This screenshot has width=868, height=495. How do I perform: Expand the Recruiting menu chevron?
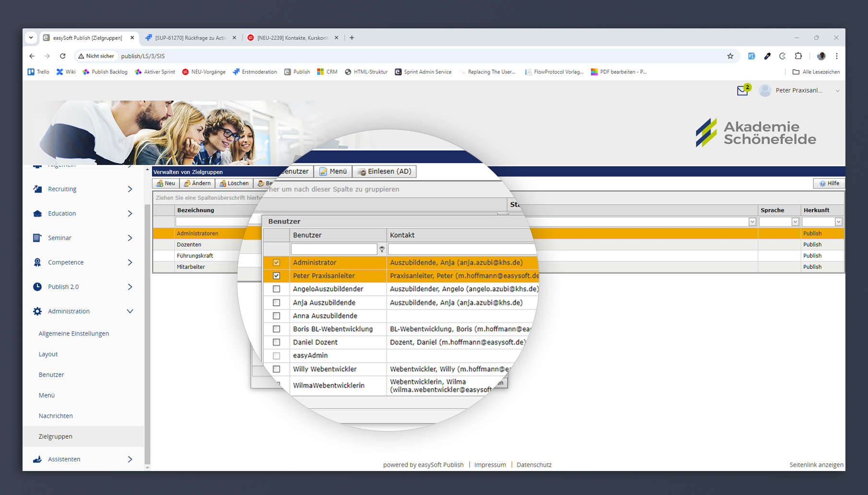coord(130,189)
